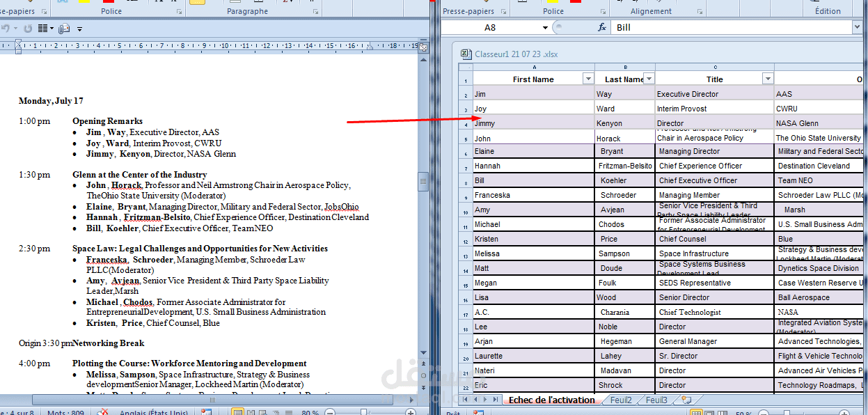Open the Police dialog launcher in Word ribbon
Screen dimensions: 868x415
click(179, 12)
